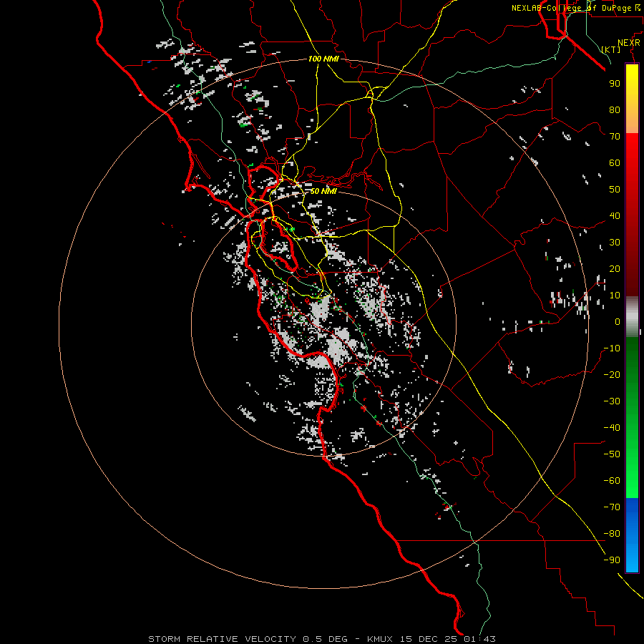The width and height of the screenshot is (644, 644).
Task: Click the -60 value on the scale
Action: point(612,481)
